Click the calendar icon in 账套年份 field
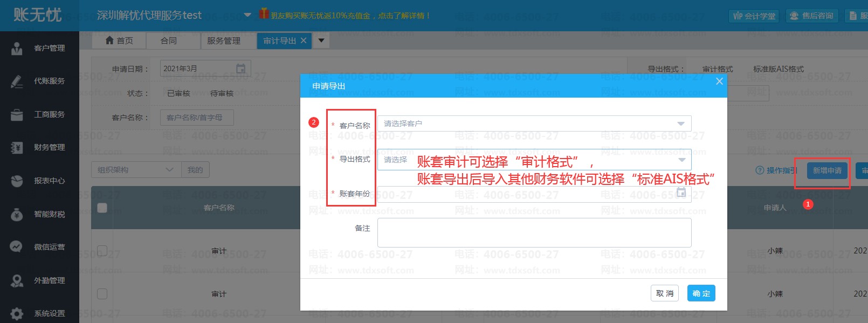This screenshot has width=868, height=323. (681, 193)
